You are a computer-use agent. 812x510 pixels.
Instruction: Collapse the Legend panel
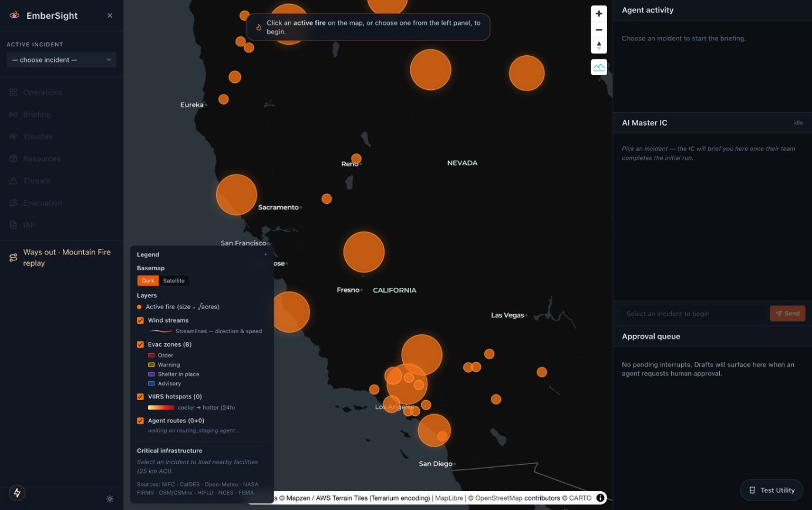click(265, 254)
